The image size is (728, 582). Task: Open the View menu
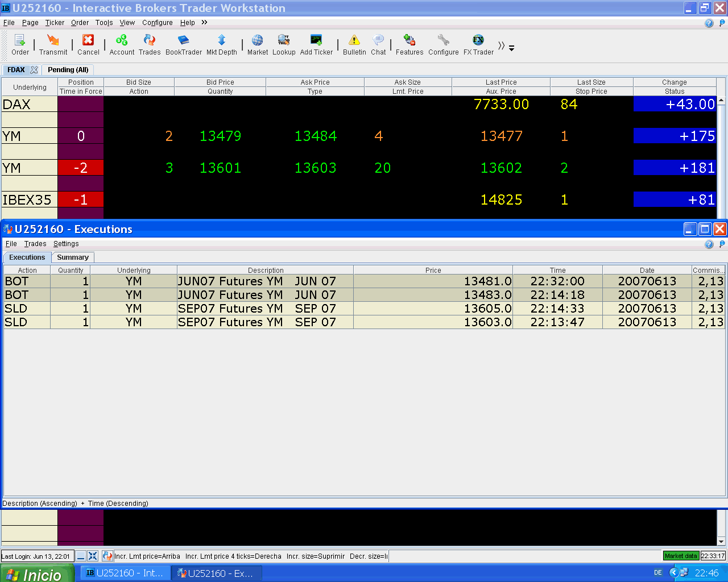(x=127, y=23)
